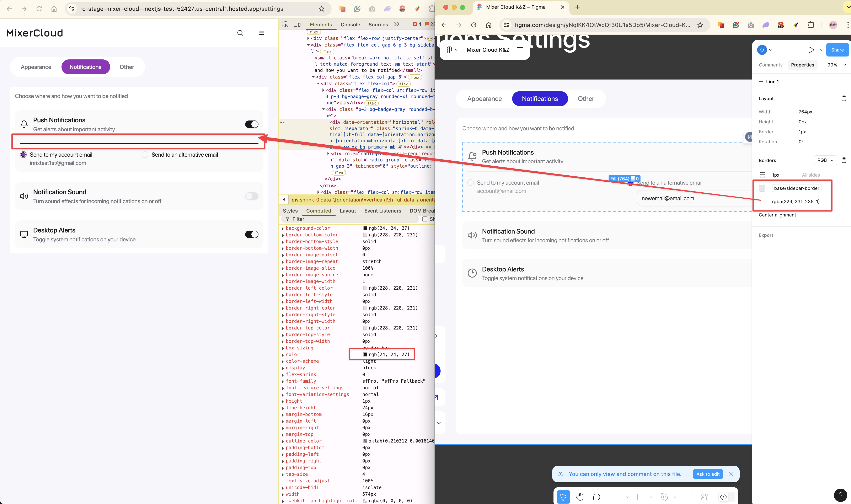Click the DevTools inspect element picker icon
Viewport: 851px width, 504px height.
tap(286, 25)
